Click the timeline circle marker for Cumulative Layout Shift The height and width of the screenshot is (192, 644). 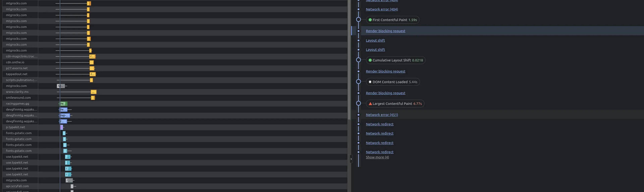point(358,60)
